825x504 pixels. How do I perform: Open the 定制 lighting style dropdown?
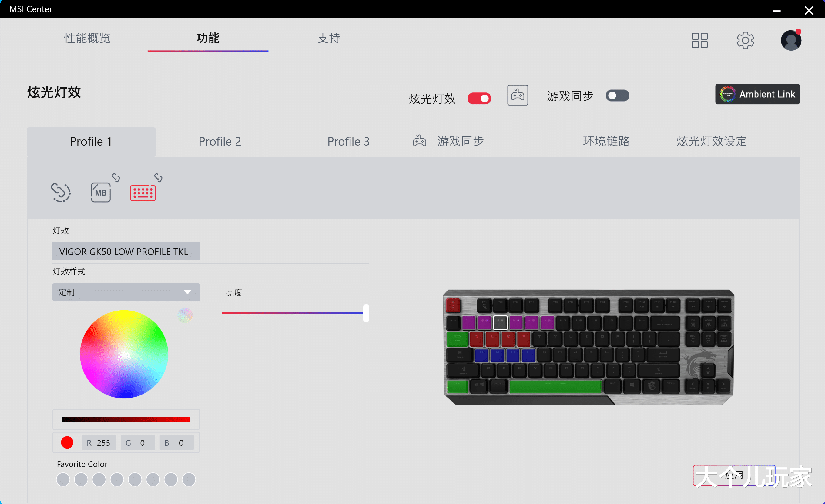pos(126,292)
